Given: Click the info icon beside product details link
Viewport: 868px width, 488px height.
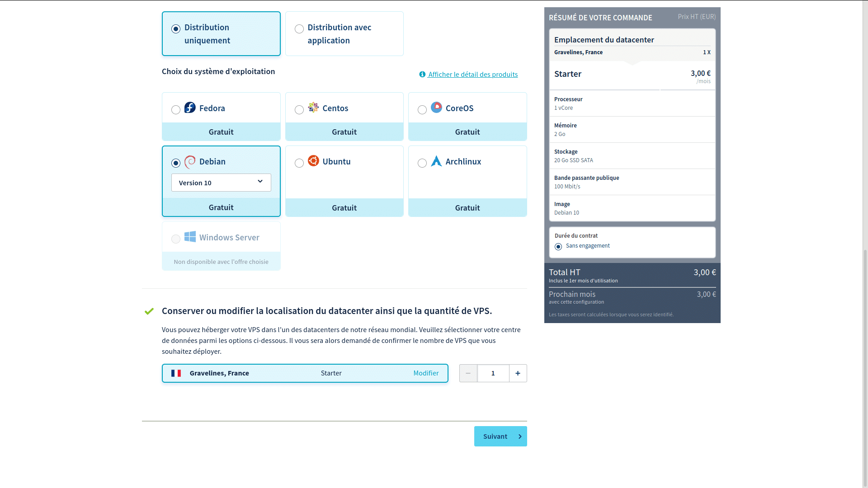Looking at the screenshot, I should 422,75.
